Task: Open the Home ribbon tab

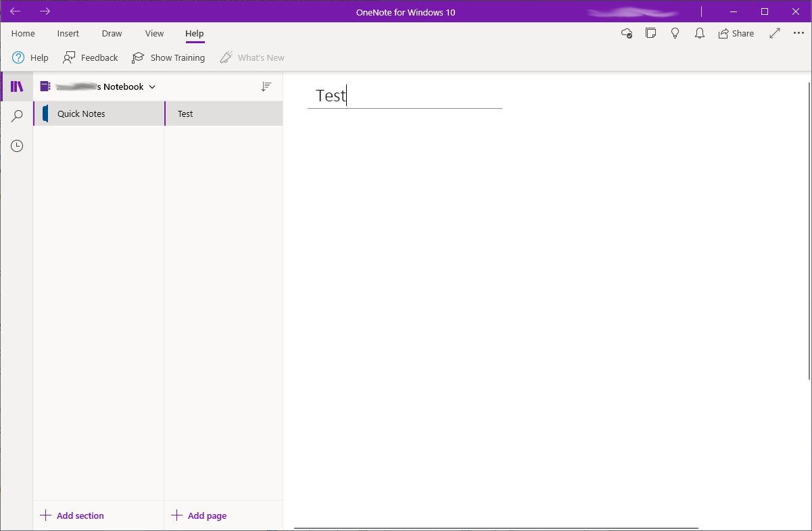Action: (23, 33)
